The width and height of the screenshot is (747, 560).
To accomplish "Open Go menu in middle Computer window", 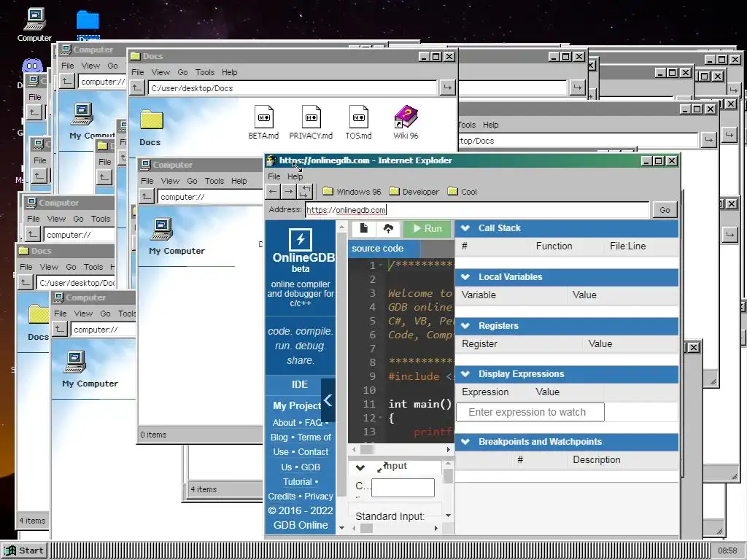I will 192,181.
